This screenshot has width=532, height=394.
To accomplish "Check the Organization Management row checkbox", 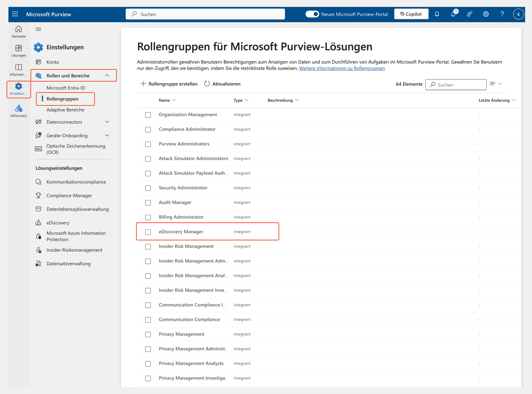I will pyautogui.click(x=148, y=115).
